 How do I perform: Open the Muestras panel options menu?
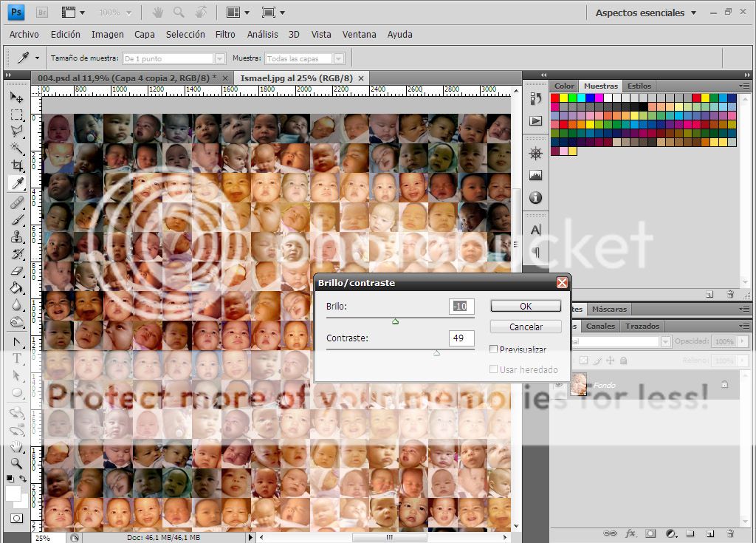click(744, 86)
